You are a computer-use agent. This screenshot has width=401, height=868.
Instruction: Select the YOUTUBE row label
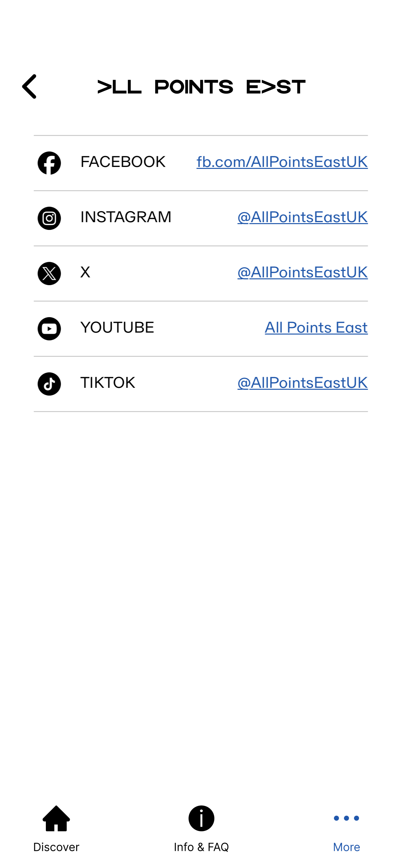point(117,328)
